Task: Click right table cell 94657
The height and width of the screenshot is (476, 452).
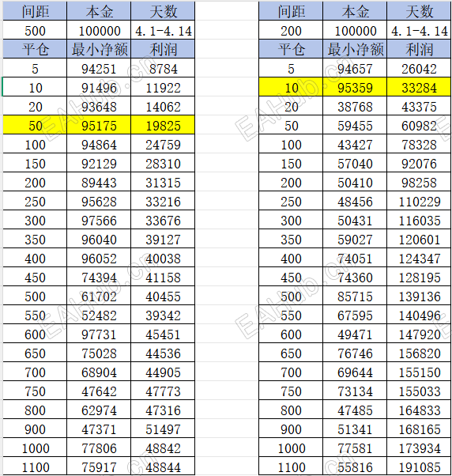Action: pos(355,68)
